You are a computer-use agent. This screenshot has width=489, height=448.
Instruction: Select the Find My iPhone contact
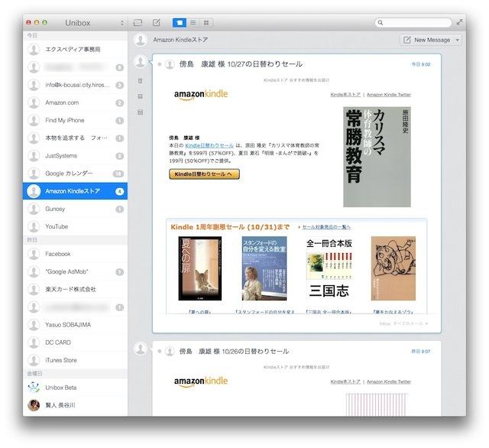[x=65, y=120]
